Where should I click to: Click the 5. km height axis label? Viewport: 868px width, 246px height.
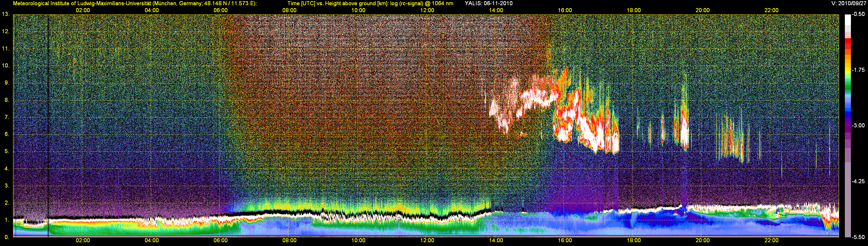click(7, 151)
